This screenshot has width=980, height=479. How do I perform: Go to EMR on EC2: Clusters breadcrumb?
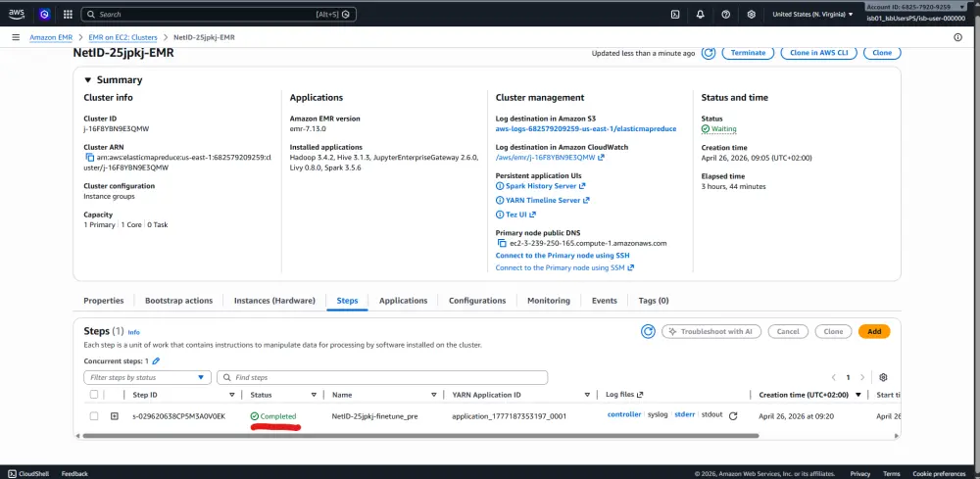click(x=122, y=37)
